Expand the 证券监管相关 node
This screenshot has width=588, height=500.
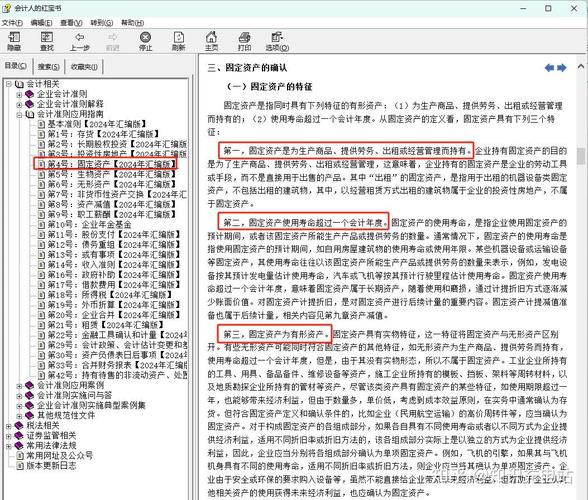tap(9, 436)
